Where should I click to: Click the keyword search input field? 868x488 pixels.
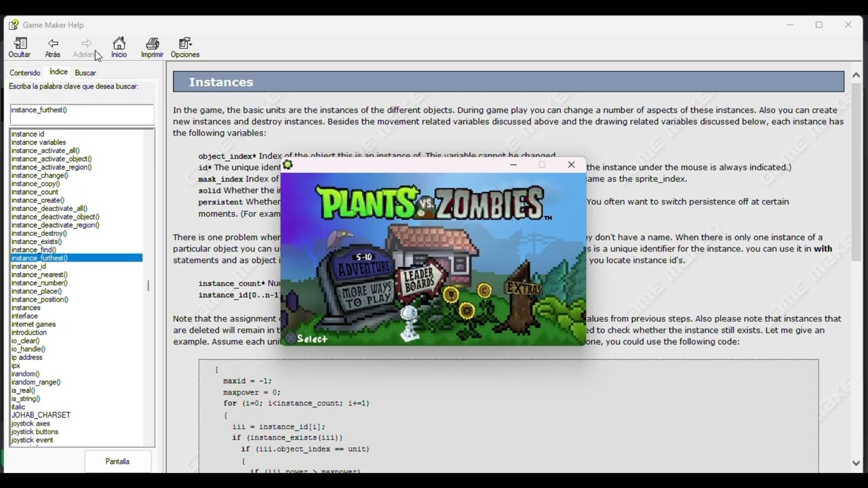click(81, 114)
